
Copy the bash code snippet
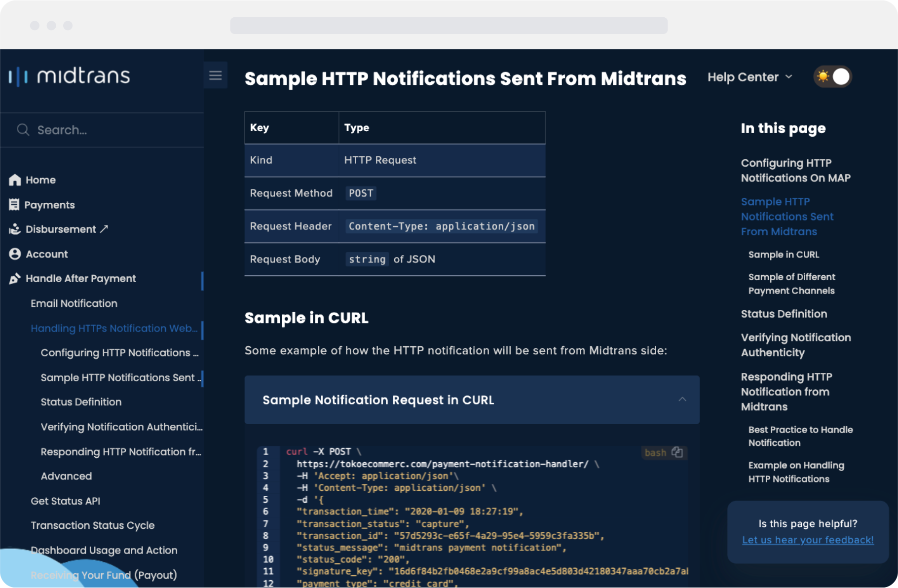point(677,452)
